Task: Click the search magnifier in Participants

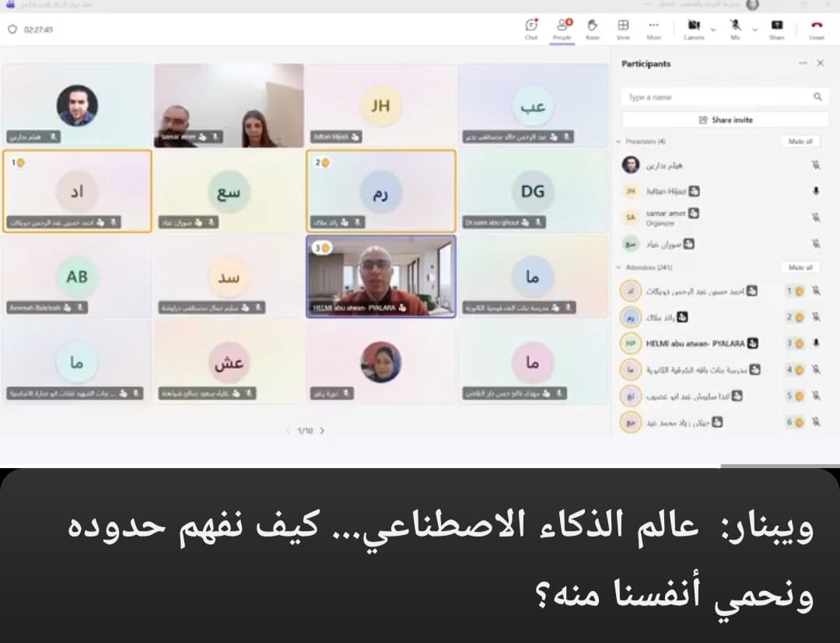Action: pyautogui.click(x=817, y=97)
